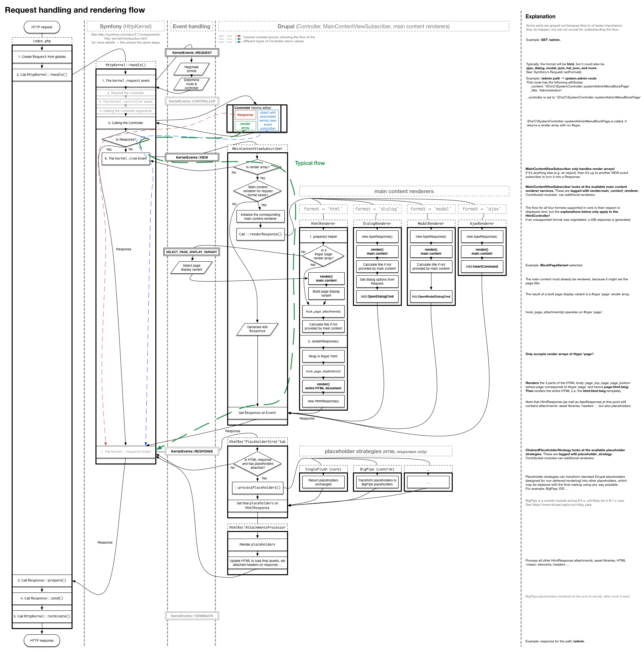Select the Event handling column header
644x652 pixels.
click(192, 26)
